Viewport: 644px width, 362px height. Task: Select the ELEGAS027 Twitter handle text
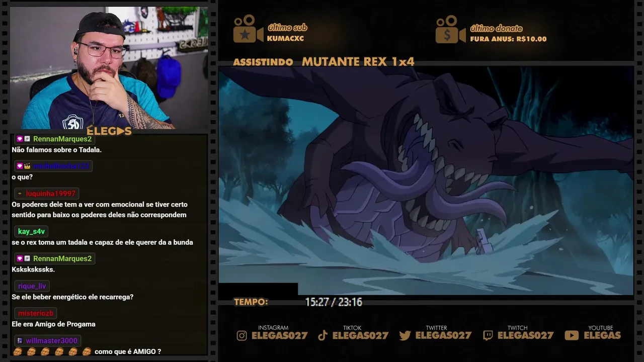pyautogui.click(x=443, y=335)
